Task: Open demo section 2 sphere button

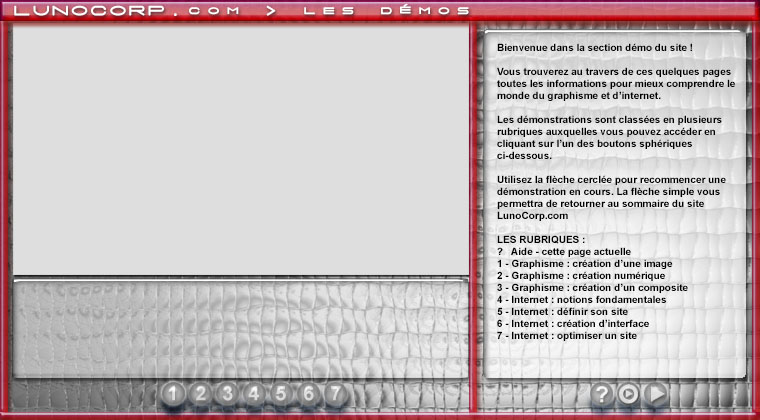Action: click(200, 394)
